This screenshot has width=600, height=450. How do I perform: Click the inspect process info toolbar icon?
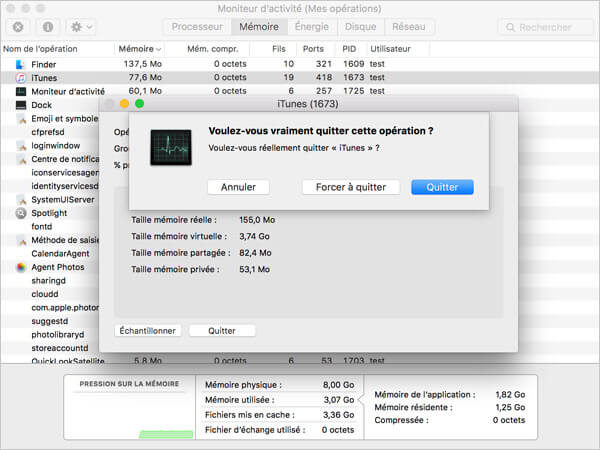pyautogui.click(x=48, y=27)
